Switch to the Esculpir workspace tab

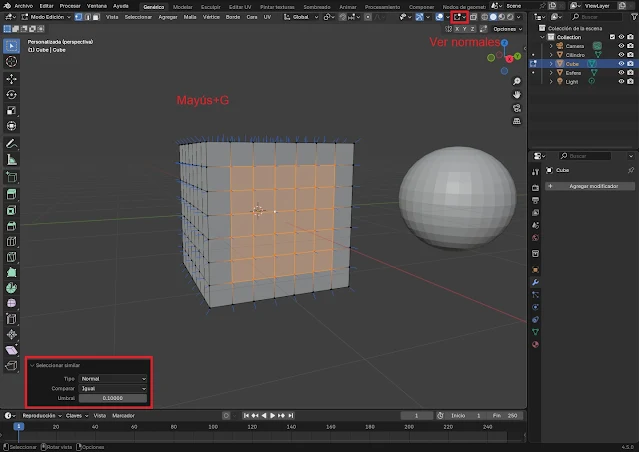(211, 7)
